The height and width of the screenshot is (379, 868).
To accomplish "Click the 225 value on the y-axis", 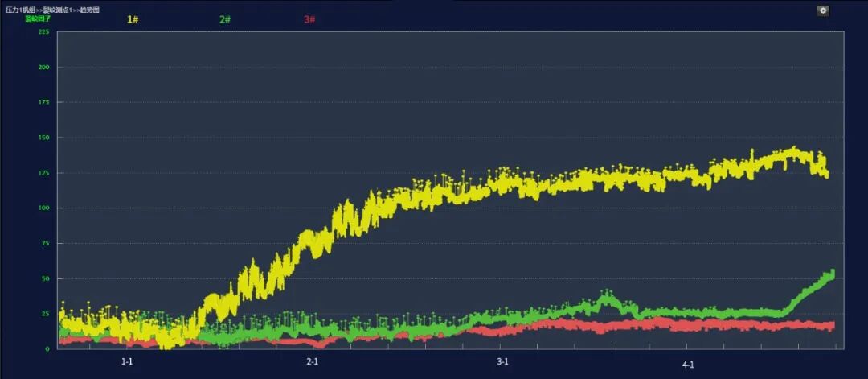I will (x=43, y=32).
